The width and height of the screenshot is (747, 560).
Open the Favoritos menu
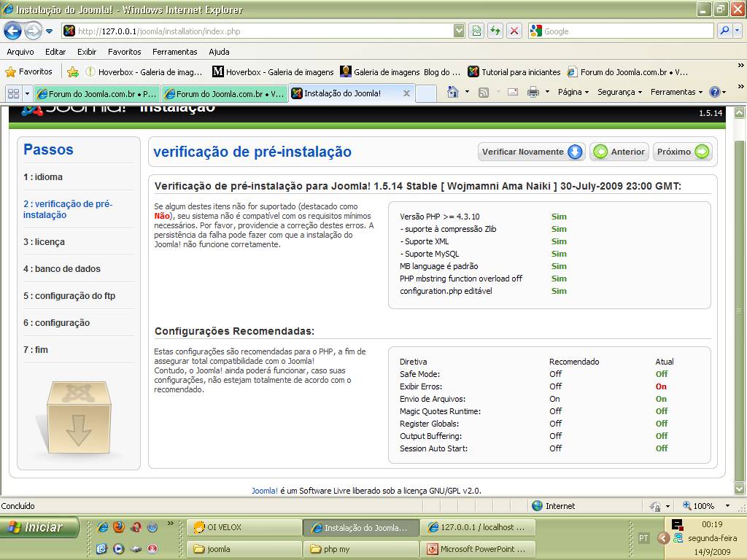124,52
